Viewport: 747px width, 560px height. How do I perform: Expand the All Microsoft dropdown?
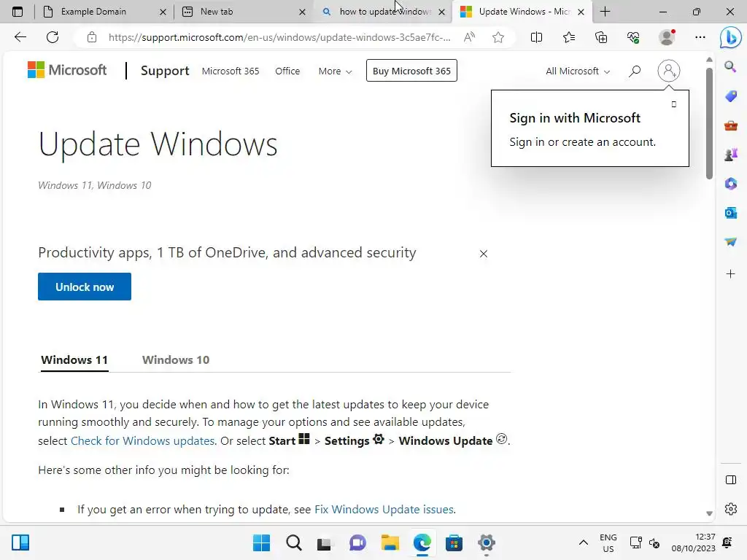578,71
